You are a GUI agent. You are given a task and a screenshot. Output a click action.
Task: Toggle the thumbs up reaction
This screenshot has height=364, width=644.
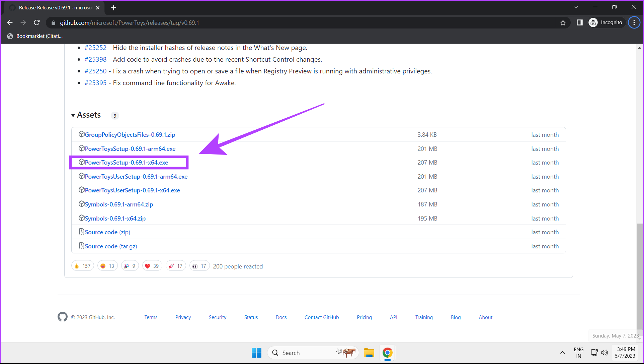tap(82, 265)
